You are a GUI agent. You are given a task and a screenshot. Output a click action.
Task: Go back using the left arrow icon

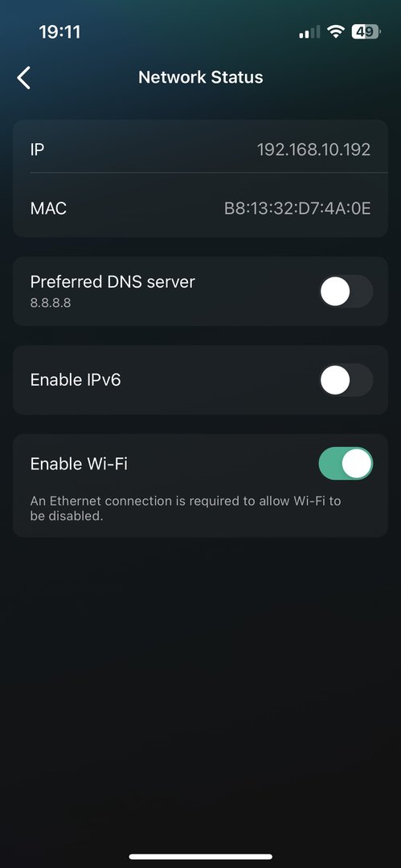click(x=23, y=77)
